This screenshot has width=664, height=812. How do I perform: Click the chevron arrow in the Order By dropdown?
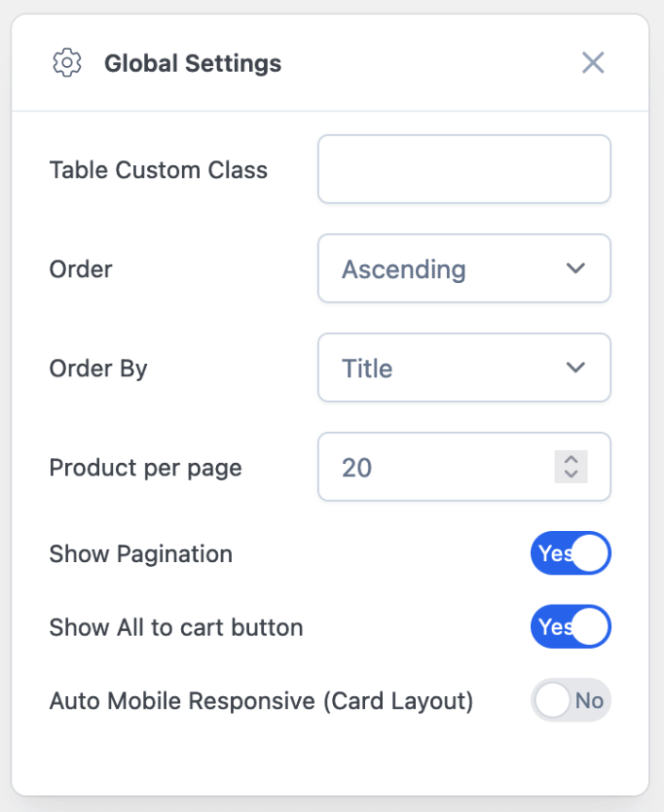click(575, 368)
